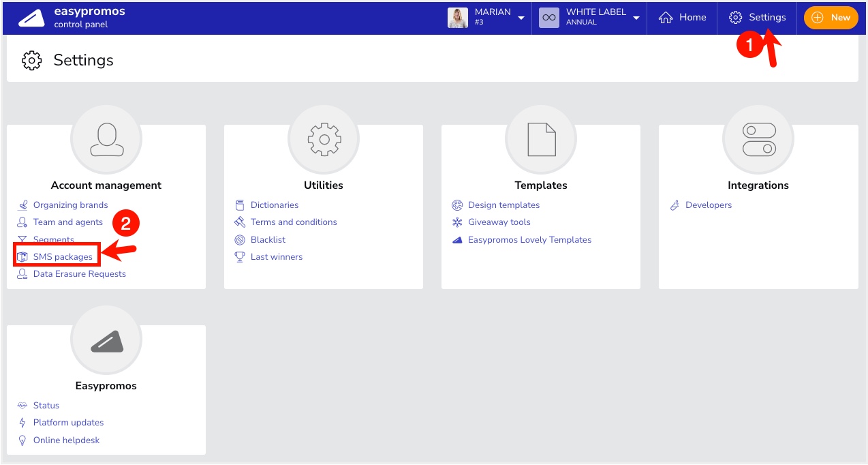Open the SMS packages link
This screenshot has height=465, width=868.
click(63, 257)
